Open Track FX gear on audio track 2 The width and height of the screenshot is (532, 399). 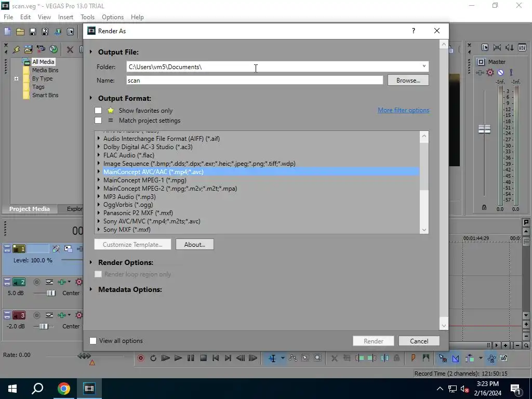[79, 282]
